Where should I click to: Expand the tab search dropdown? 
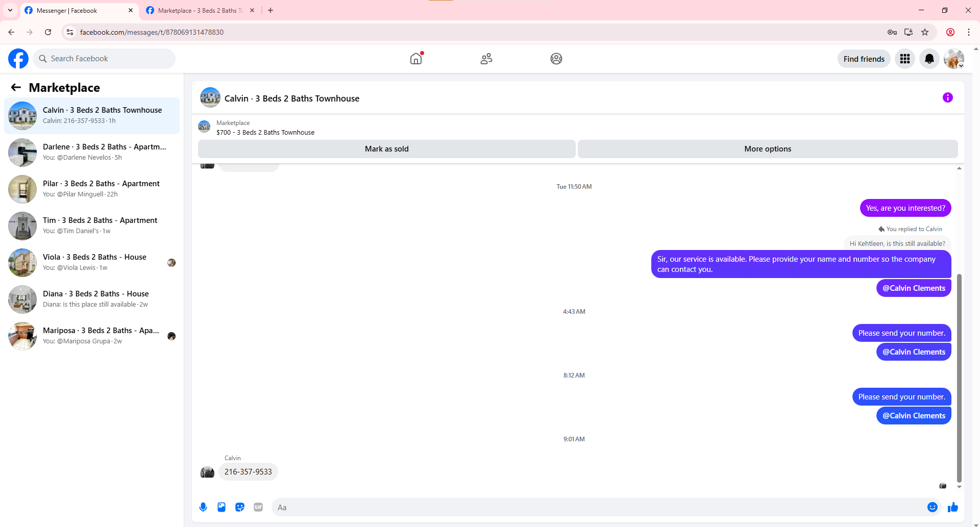(x=10, y=10)
